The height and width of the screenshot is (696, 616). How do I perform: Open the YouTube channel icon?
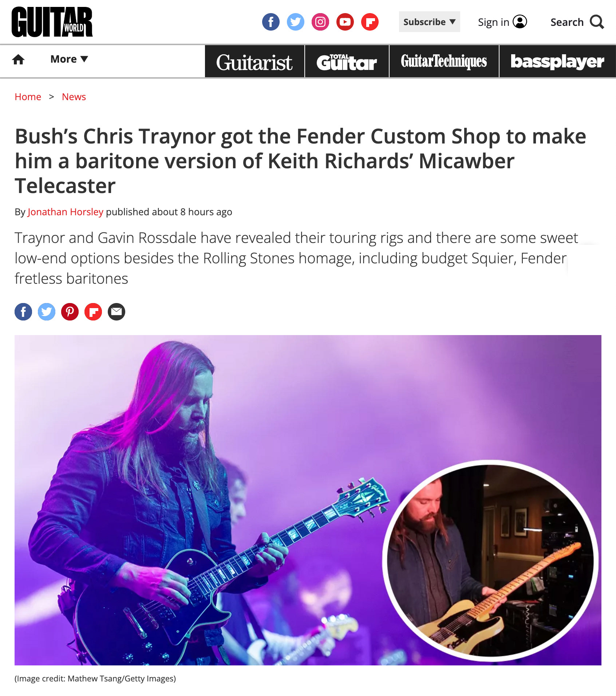(345, 22)
